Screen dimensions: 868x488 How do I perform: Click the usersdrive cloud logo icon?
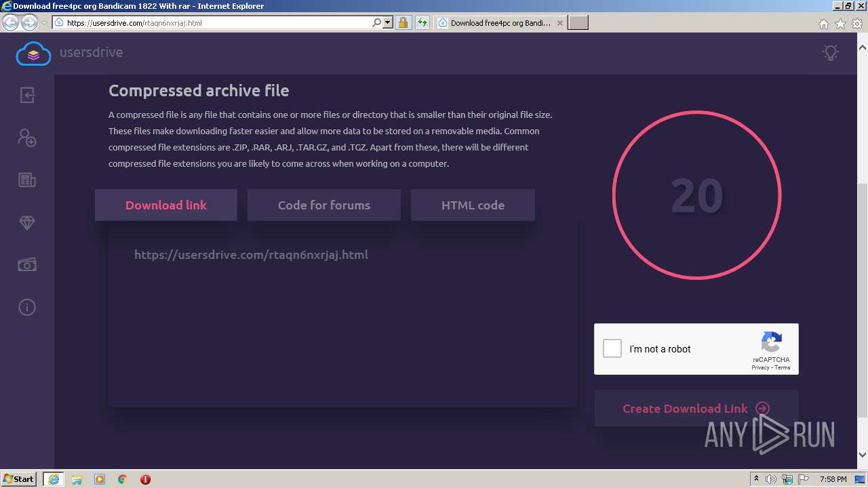[33, 53]
